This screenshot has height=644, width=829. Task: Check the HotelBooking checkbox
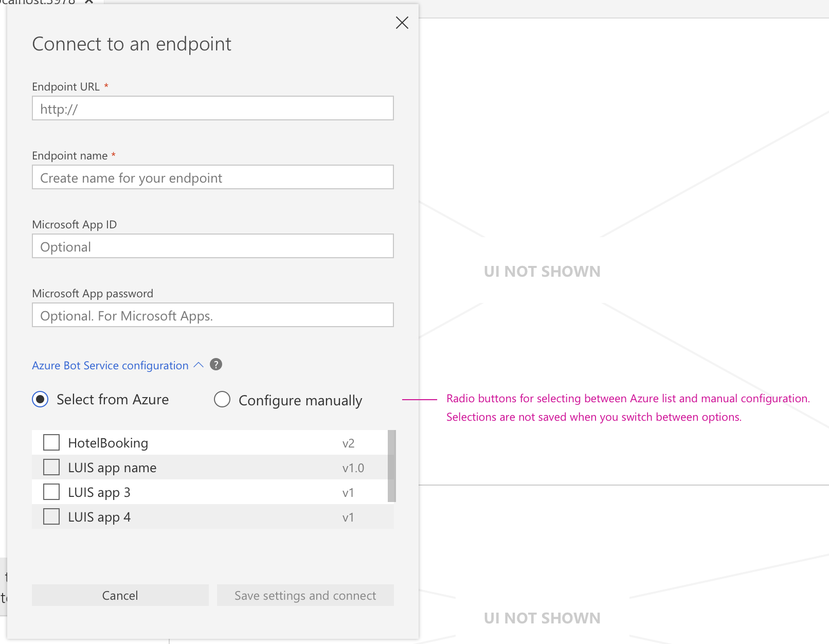tap(51, 442)
